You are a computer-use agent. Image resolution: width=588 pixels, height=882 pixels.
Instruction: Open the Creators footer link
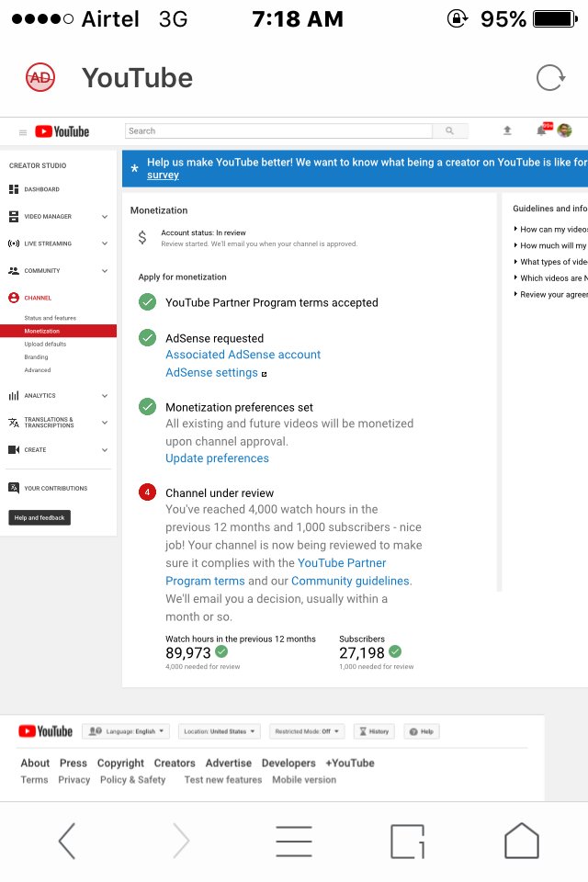pos(175,763)
